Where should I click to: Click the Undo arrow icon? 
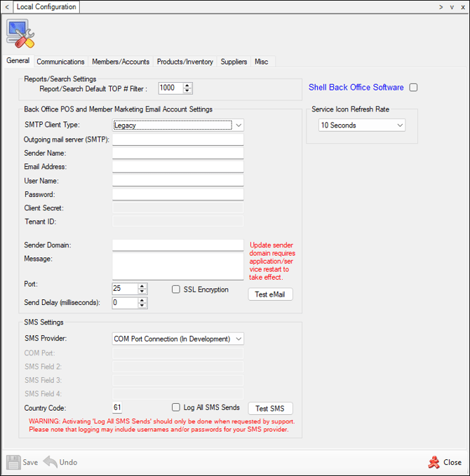click(51, 462)
